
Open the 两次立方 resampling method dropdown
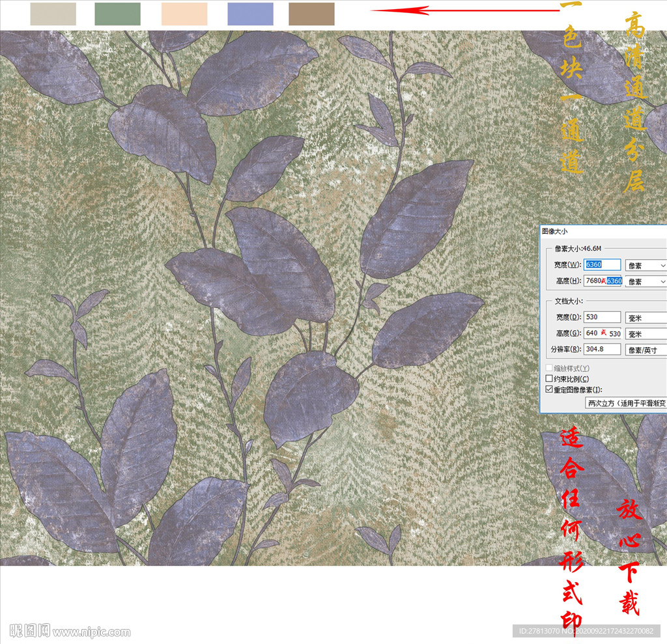point(626,403)
